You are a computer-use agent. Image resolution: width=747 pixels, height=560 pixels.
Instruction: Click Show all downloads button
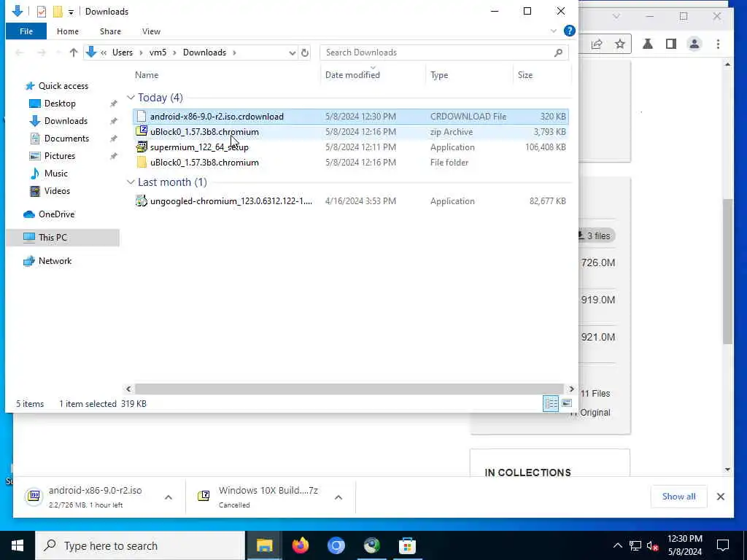678,496
